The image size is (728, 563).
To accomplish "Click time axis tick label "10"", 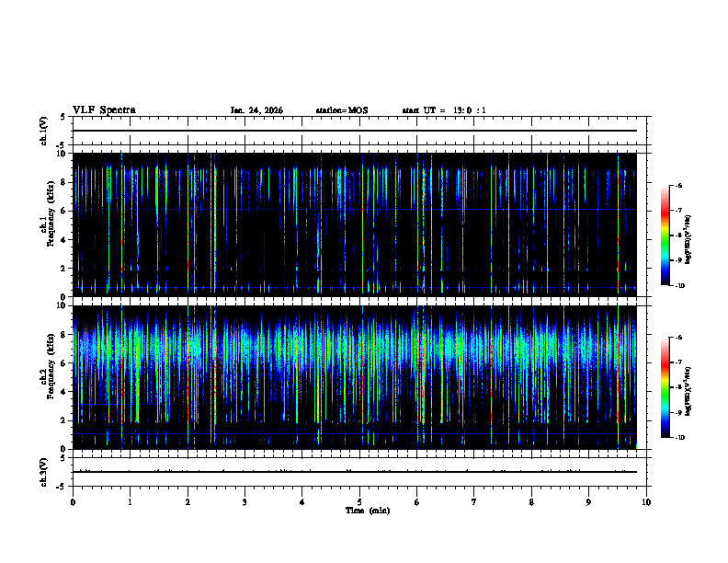I will 646,502.
